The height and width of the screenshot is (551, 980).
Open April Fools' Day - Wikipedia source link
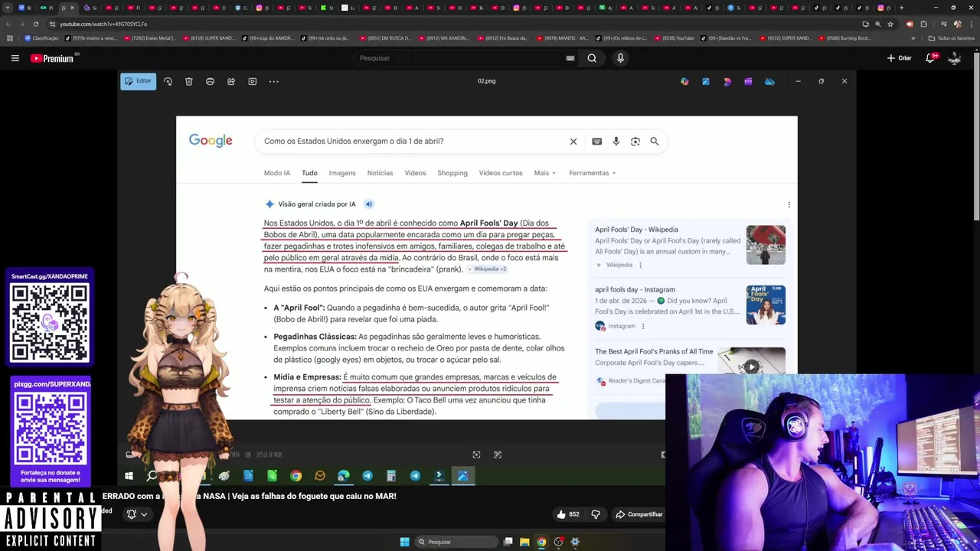[x=636, y=230]
